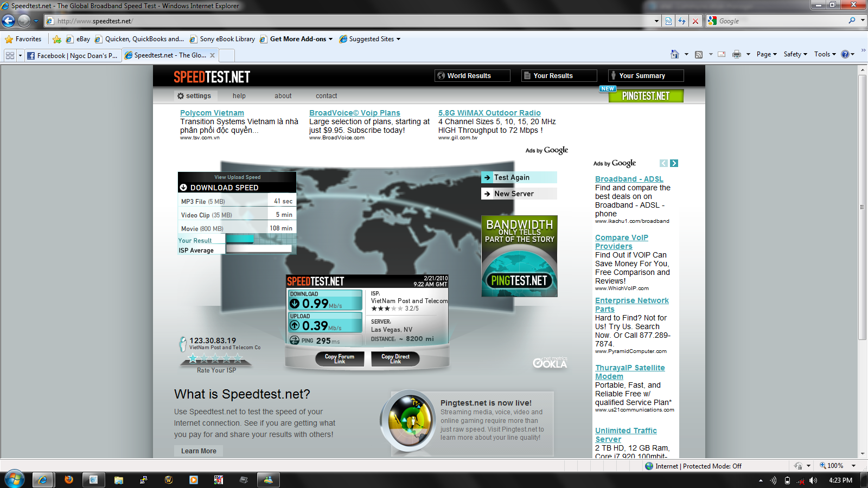868x488 pixels.
Task: Open the 5.8G WiMAX Outdoor Radio link
Action: (489, 113)
